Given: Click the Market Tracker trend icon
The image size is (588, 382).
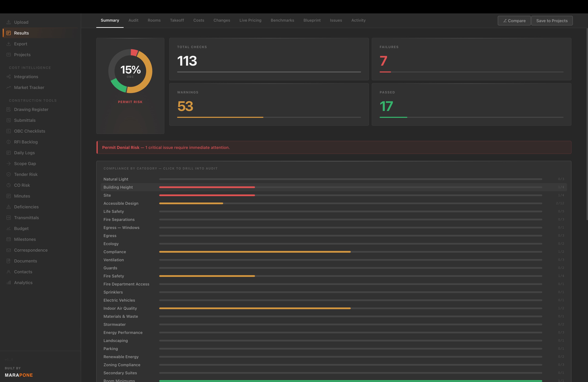Looking at the screenshot, I should click(9, 88).
